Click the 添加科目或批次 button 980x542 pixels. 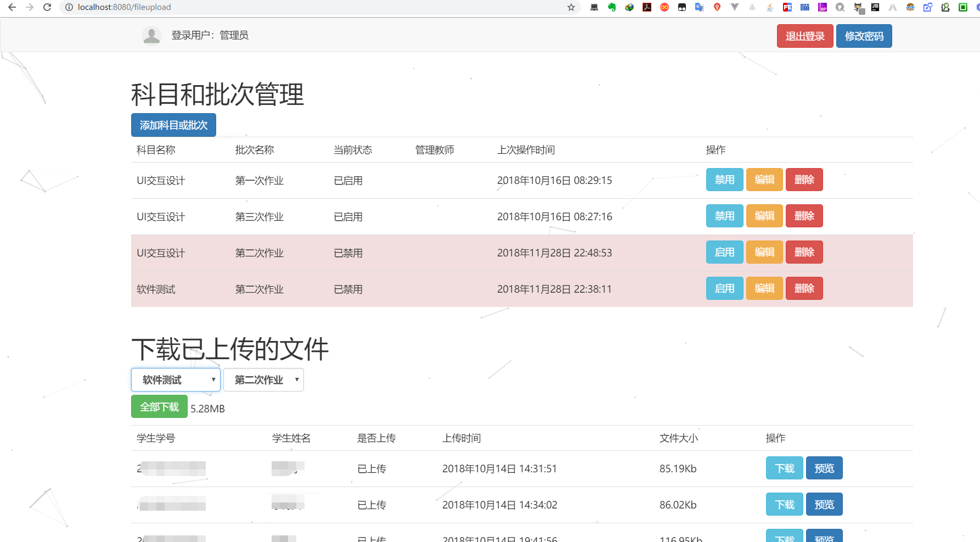(173, 125)
